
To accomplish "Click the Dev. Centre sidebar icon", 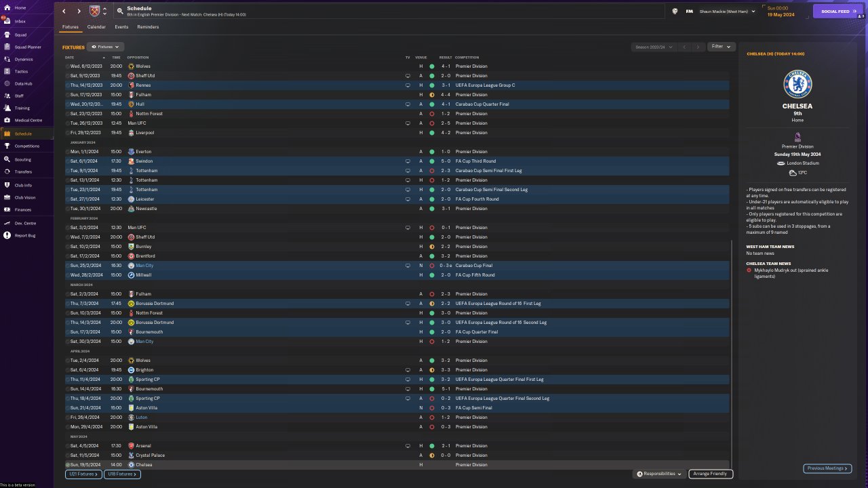I will 7,223.
